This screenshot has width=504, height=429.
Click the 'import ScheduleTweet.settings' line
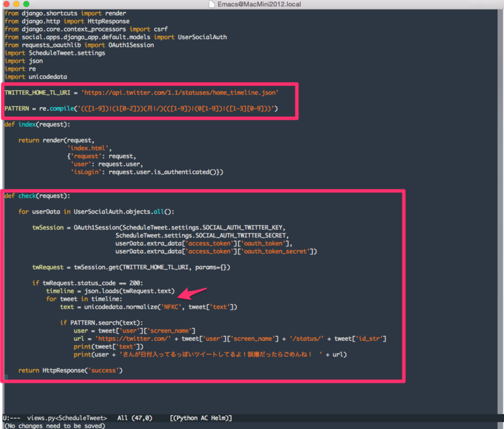[55, 53]
